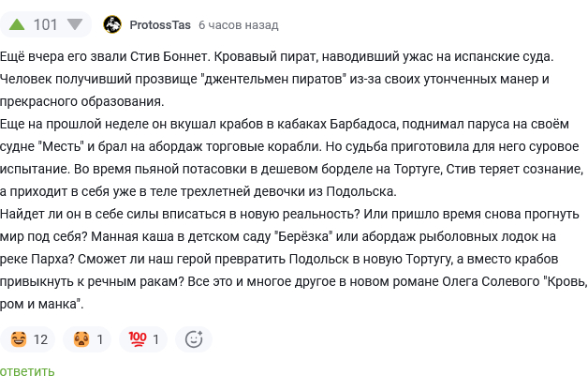Click the line starting "Еще на прошлой неделе"
588x390 pixels.
pos(281,124)
